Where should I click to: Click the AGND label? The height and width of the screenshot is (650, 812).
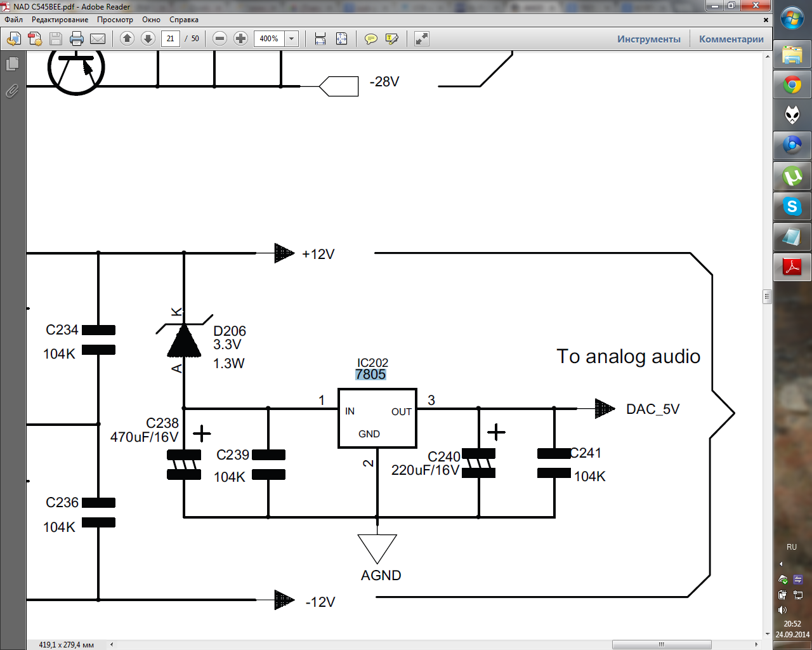point(381,576)
